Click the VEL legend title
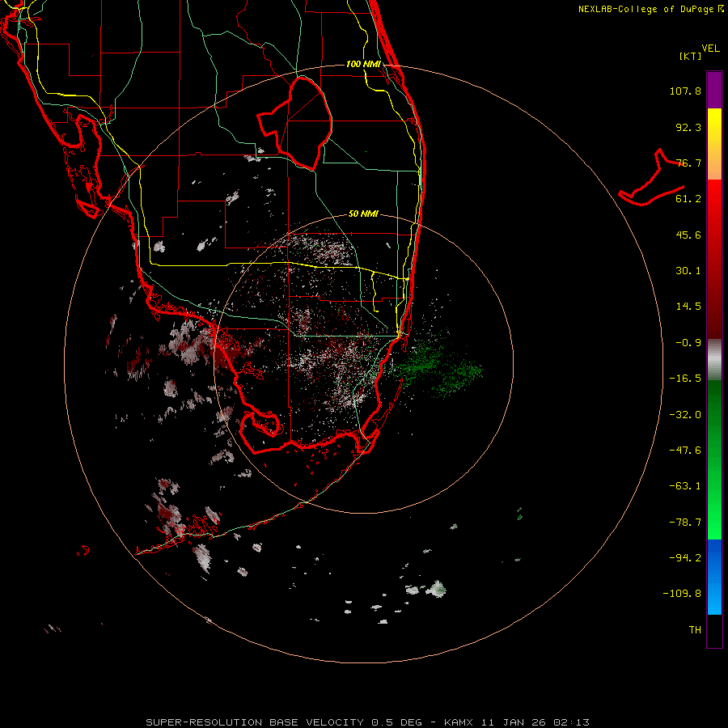 (710, 49)
